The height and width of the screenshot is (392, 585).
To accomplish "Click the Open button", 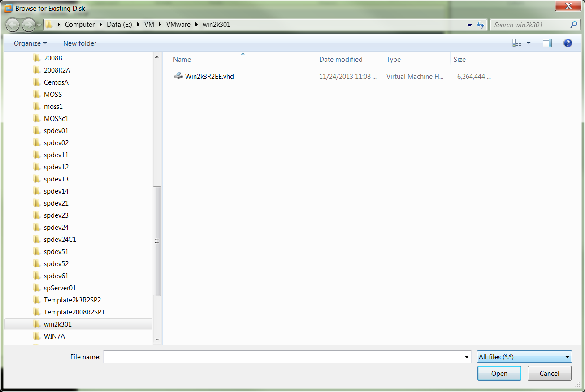I will pos(499,373).
